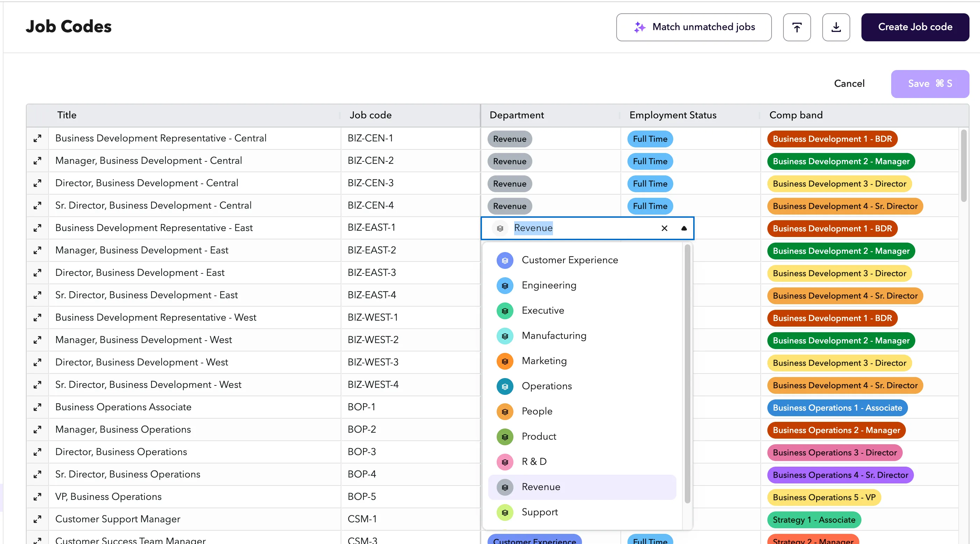Clear the Revenue department selection
Screen dimensions: 980x544
point(664,228)
